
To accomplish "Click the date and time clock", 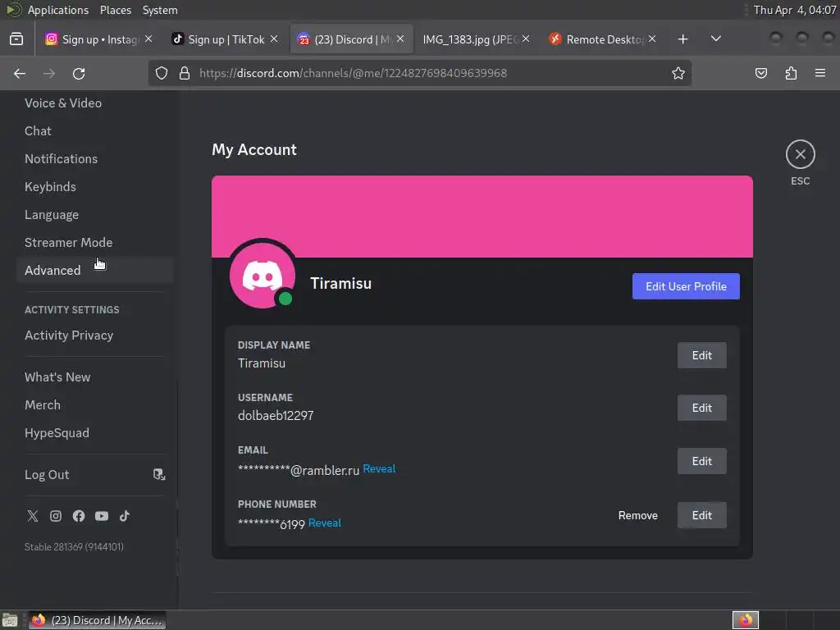I will click(x=794, y=10).
